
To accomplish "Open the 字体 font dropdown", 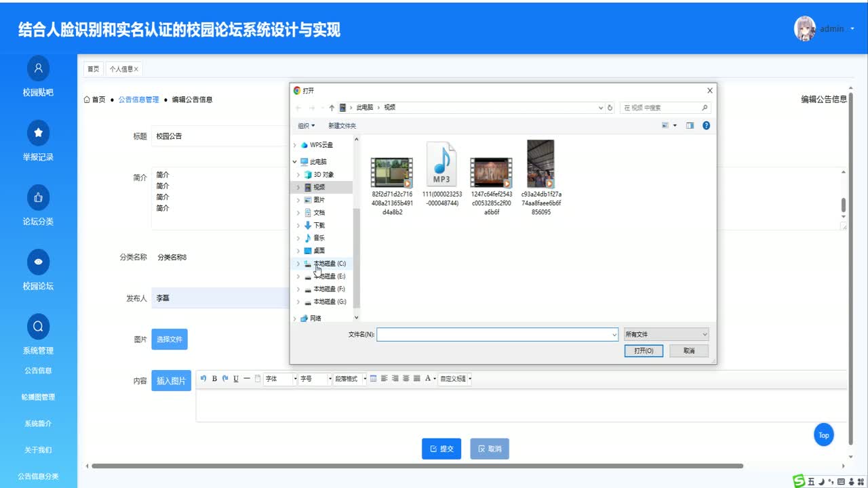I will coord(281,379).
